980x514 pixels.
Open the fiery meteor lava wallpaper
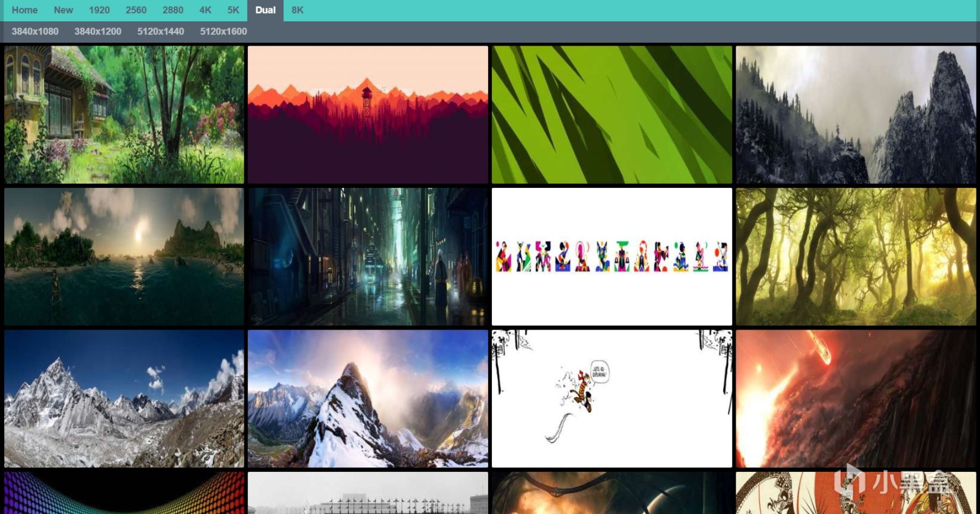(x=855, y=398)
